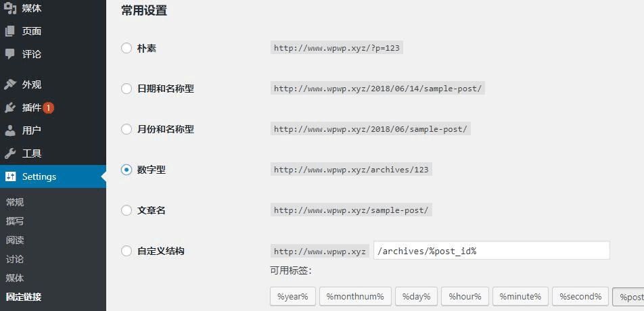Click the Tools (工具) wrench icon
The width and height of the screenshot is (644, 311).
[10, 153]
